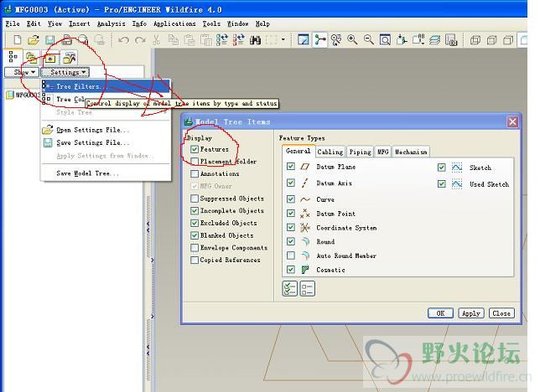Select Tree Filters menu entry
The image size is (540, 392).
tap(106, 86)
